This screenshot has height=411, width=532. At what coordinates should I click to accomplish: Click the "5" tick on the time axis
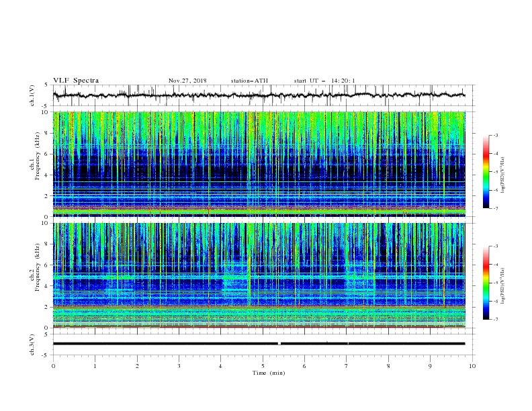[x=263, y=366]
